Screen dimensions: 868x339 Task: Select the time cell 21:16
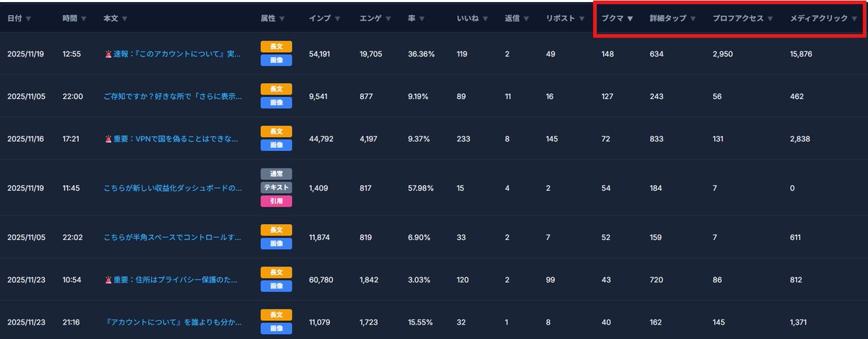(72, 322)
